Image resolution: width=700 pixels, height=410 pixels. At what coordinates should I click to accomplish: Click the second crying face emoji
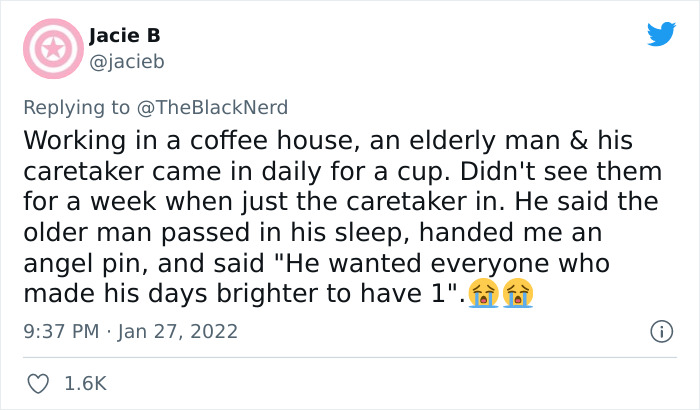tap(517, 294)
